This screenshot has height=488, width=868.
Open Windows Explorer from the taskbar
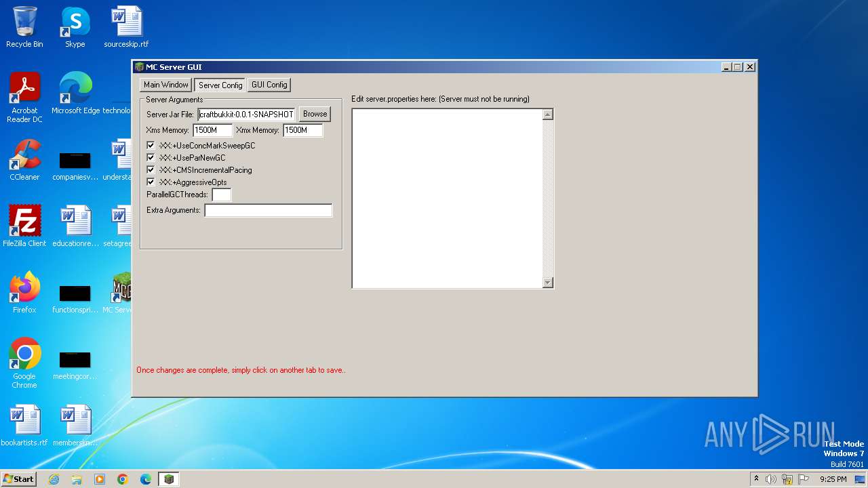click(77, 479)
